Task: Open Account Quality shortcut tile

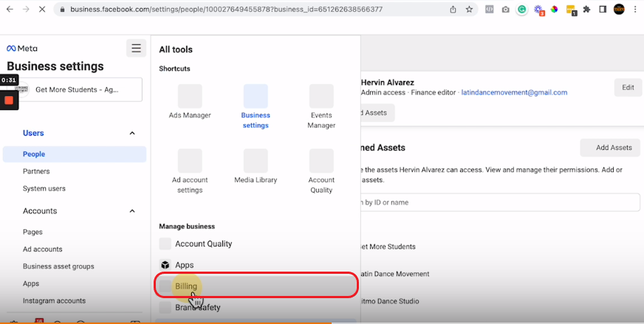Action: pos(321,172)
